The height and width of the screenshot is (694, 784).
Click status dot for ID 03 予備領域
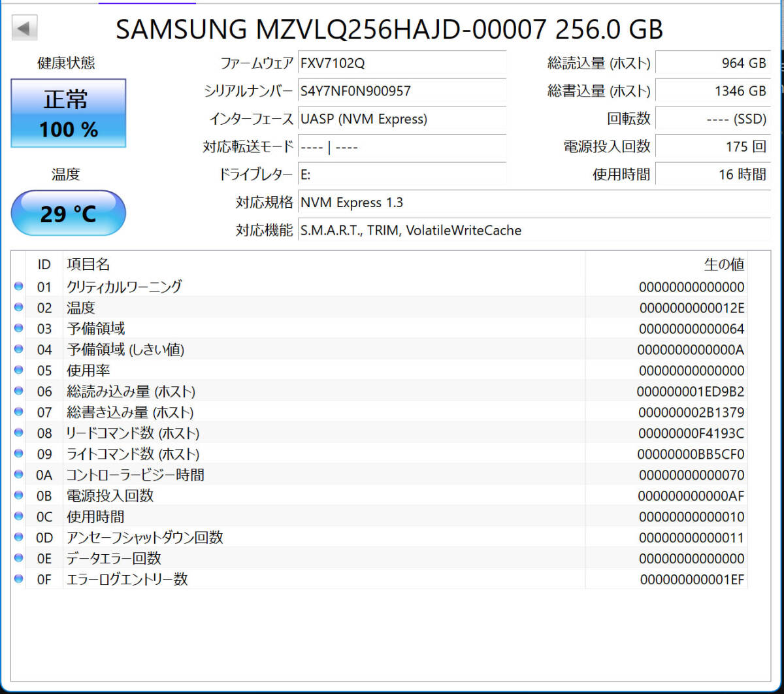click(18, 328)
